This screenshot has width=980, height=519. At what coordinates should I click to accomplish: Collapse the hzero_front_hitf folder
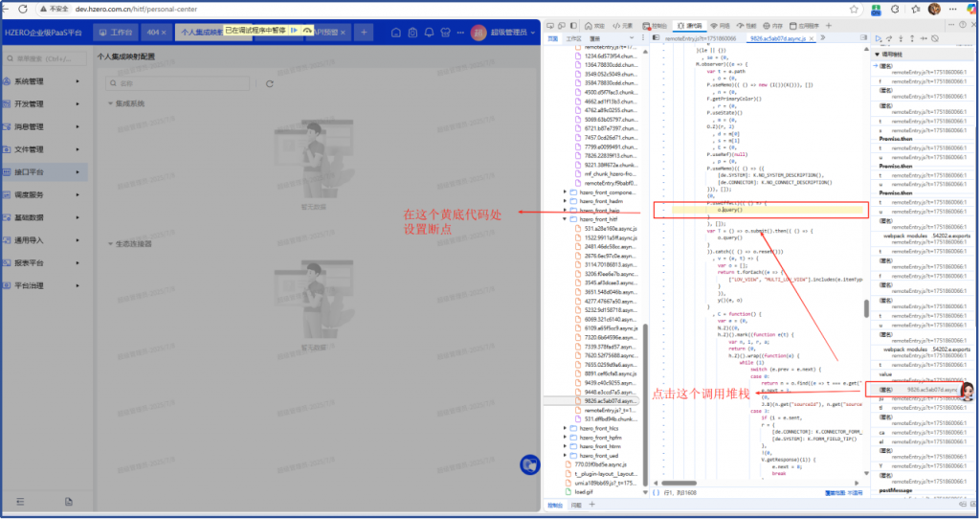point(566,219)
